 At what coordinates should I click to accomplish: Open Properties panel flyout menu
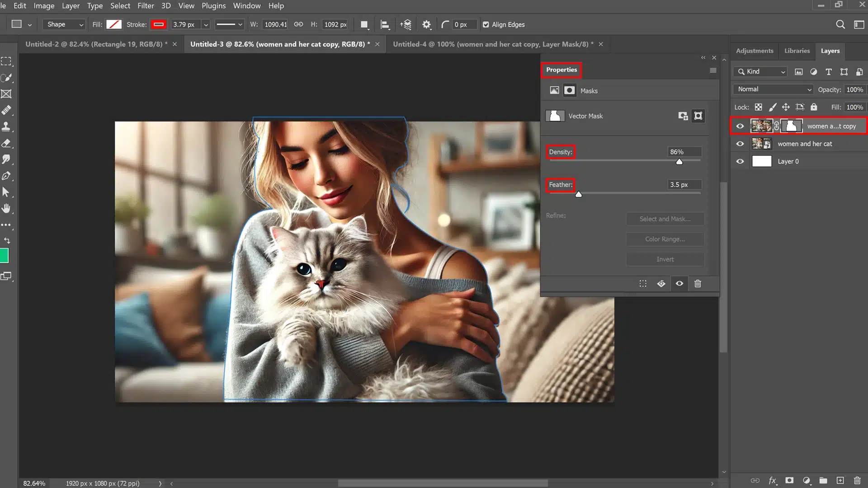pyautogui.click(x=713, y=70)
